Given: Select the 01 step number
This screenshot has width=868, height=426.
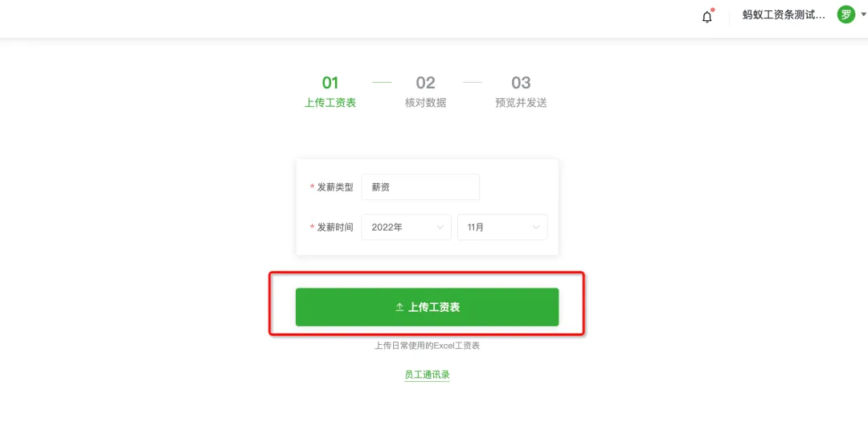Looking at the screenshot, I should coord(330,83).
